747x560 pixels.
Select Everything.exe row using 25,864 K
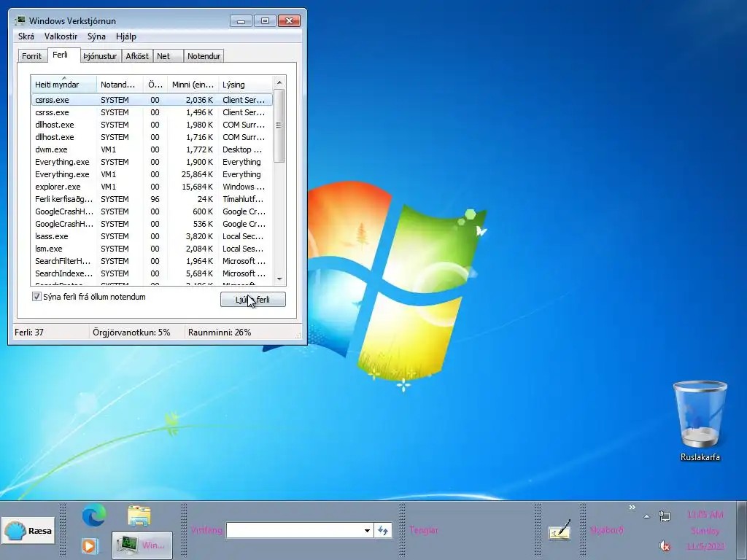(x=152, y=174)
